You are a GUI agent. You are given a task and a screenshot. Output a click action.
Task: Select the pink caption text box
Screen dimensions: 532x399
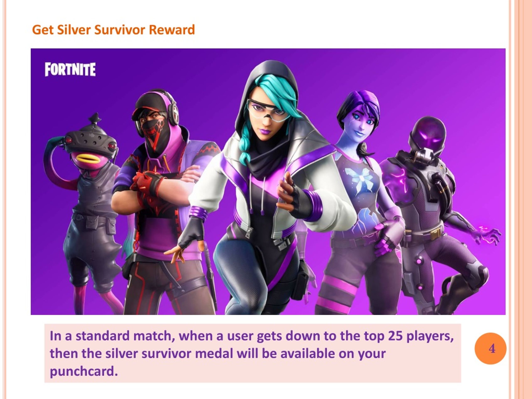tap(253, 353)
